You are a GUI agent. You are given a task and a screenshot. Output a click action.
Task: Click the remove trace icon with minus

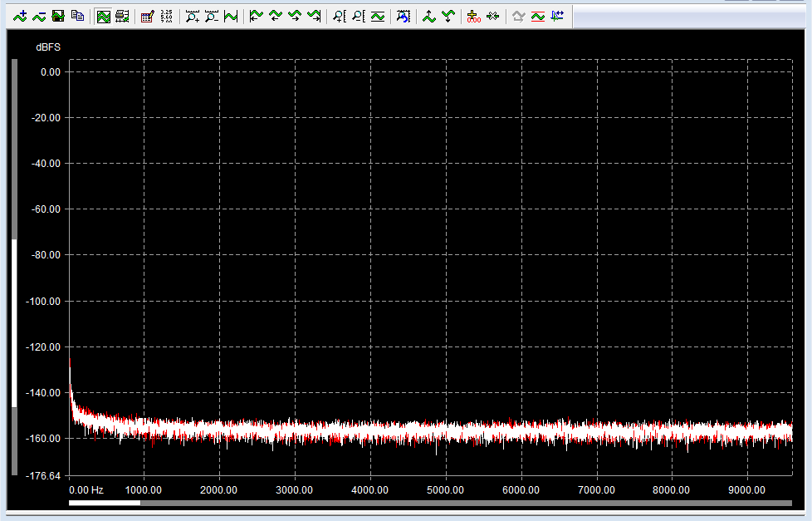pos(39,17)
